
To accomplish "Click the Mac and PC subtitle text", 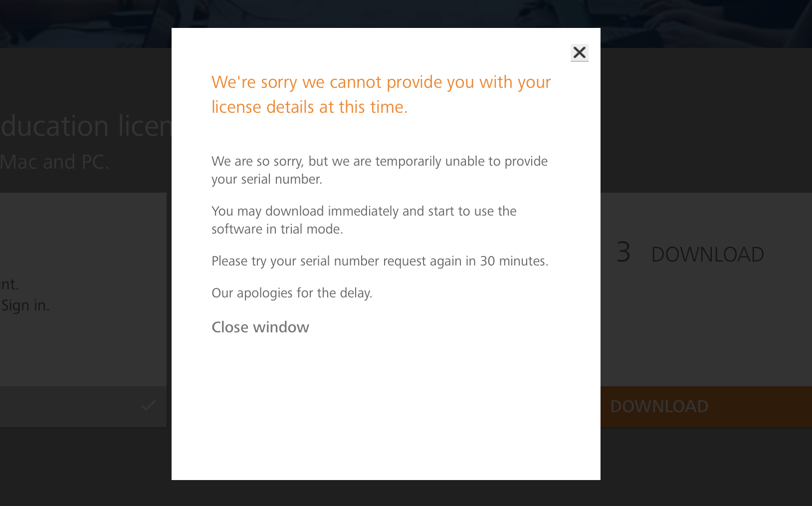I will [55, 161].
